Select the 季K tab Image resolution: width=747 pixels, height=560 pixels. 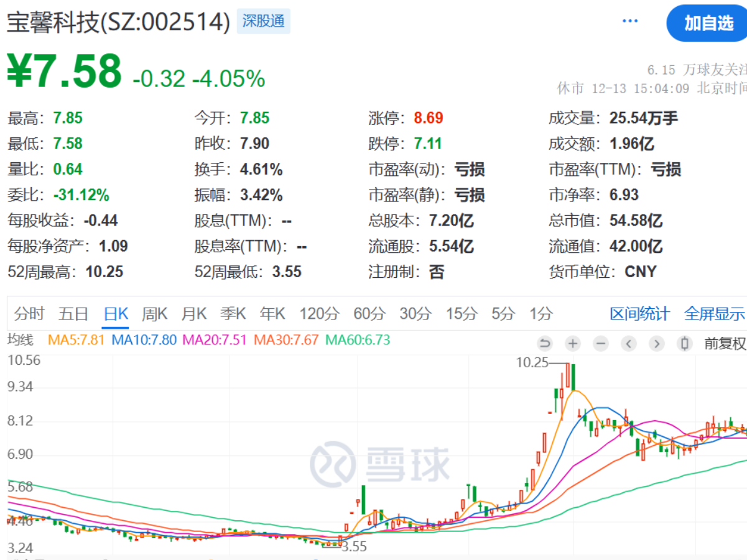point(233,314)
